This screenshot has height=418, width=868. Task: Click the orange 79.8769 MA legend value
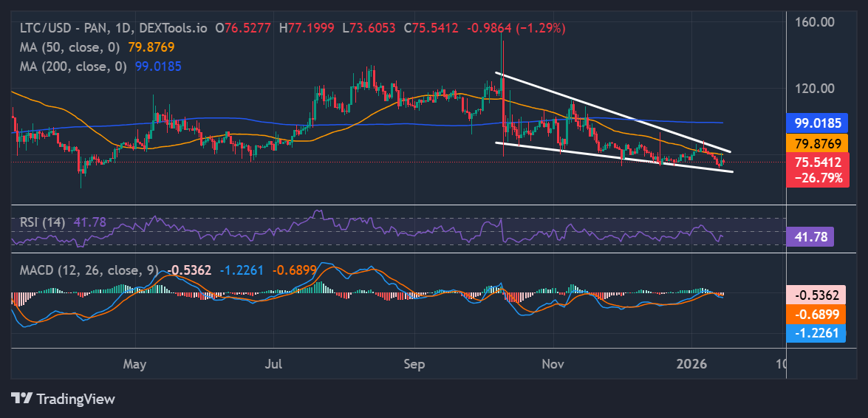pos(154,47)
